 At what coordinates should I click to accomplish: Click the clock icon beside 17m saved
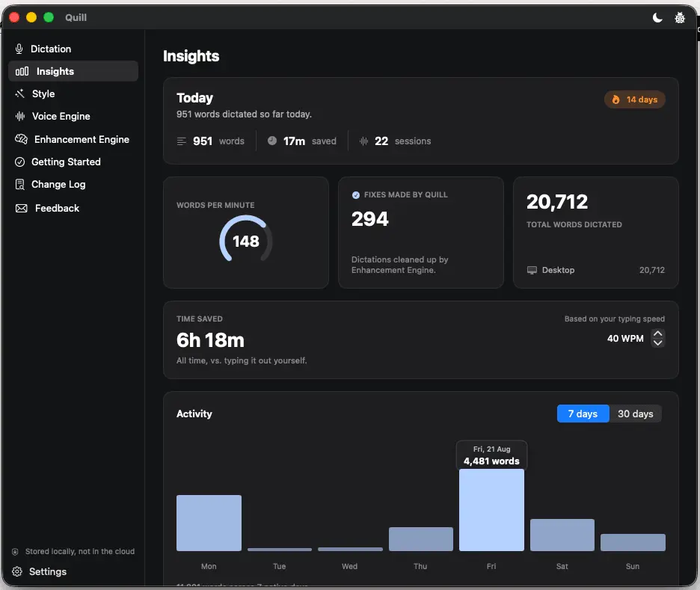[x=272, y=141]
